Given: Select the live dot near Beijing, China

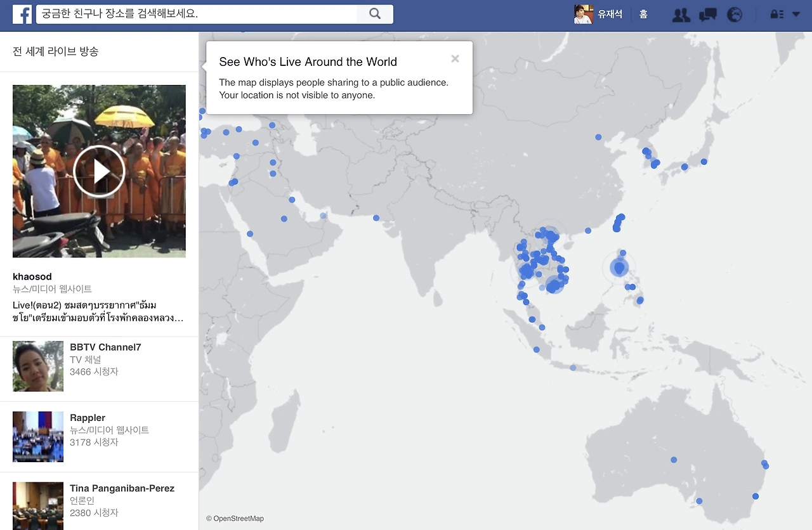Looking at the screenshot, I should 598,137.
